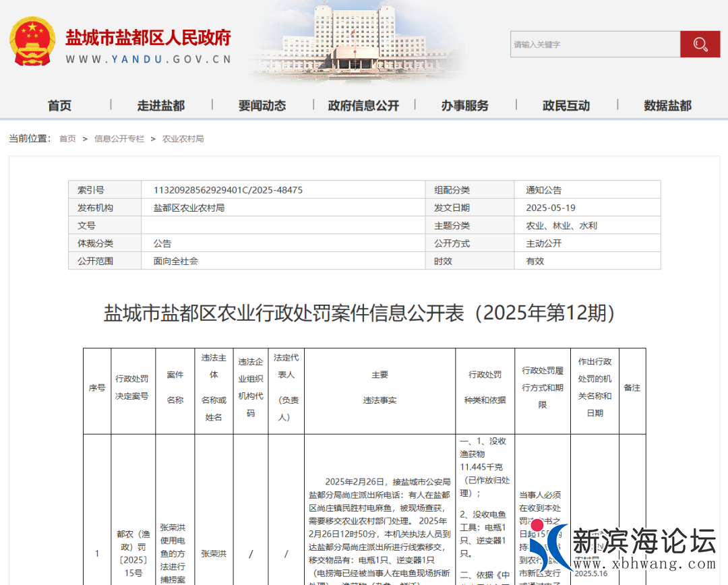Click the red search magnifier button
The width and height of the screenshot is (728, 585).
click(x=700, y=44)
